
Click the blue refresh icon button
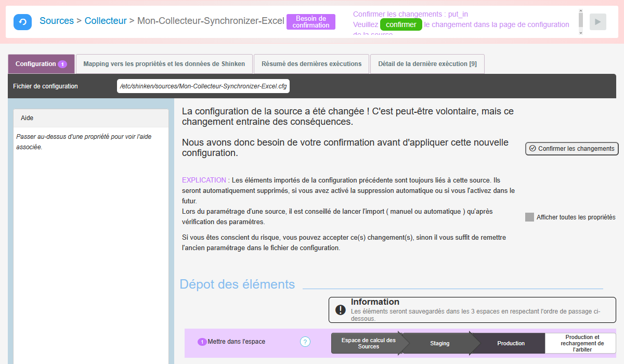pyautogui.click(x=22, y=22)
